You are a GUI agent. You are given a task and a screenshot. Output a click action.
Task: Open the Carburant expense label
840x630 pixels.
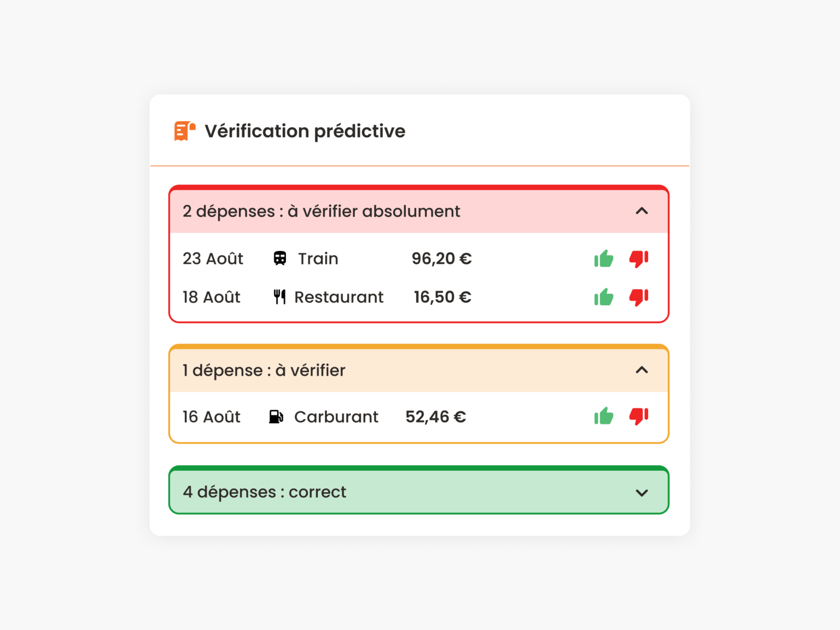tap(336, 417)
